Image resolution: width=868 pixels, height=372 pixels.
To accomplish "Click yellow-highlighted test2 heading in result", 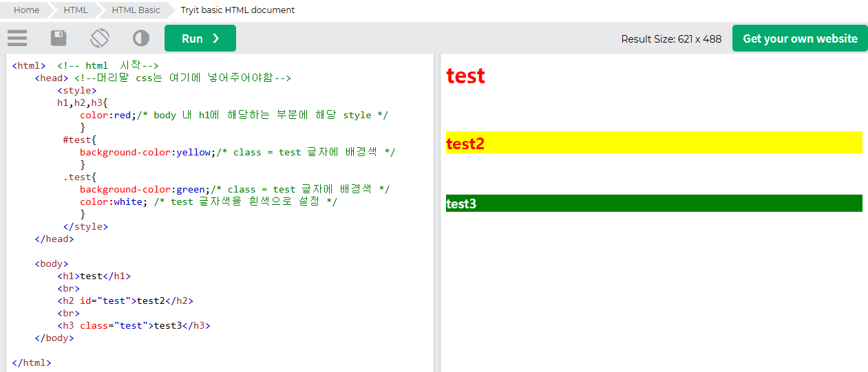I will [654, 142].
